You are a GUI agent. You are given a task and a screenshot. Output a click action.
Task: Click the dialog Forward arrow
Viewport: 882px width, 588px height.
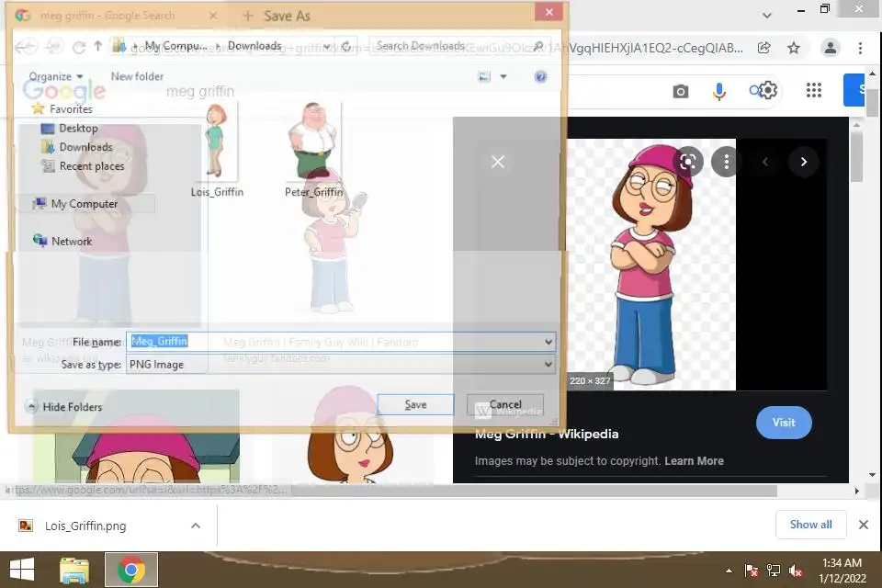point(54,47)
